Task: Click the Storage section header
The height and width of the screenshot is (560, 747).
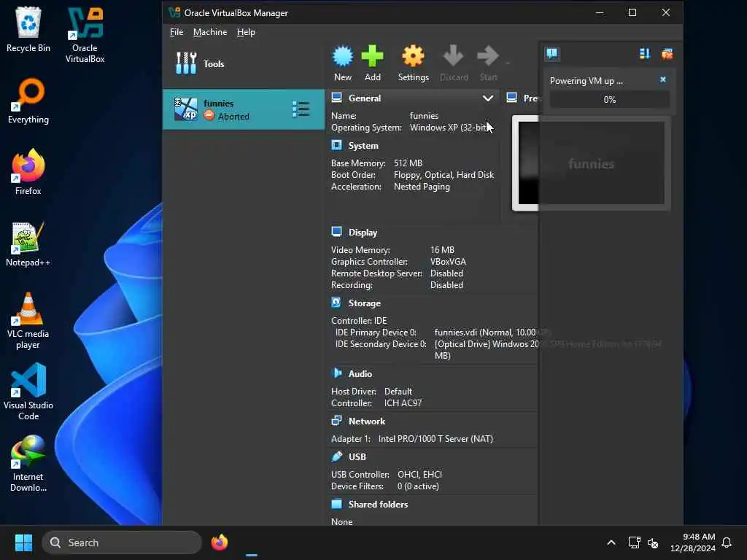Action: 365,303
